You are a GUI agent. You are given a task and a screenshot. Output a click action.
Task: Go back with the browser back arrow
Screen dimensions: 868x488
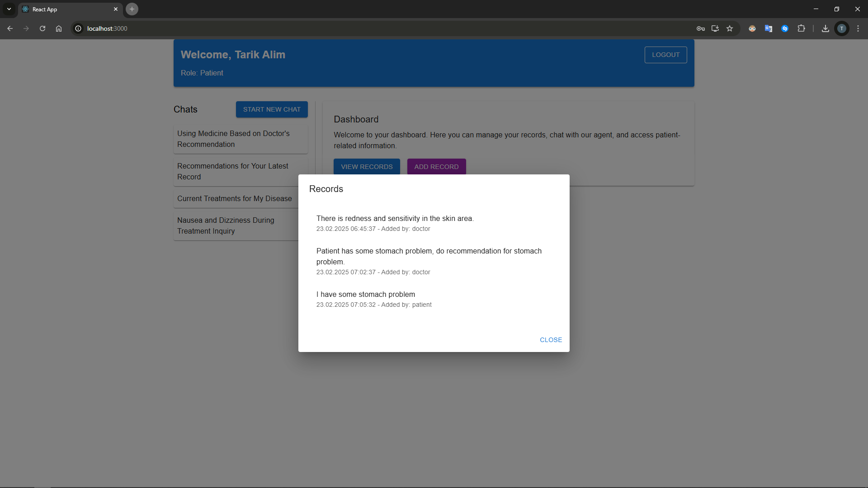pyautogui.click(x=10, y=28)
